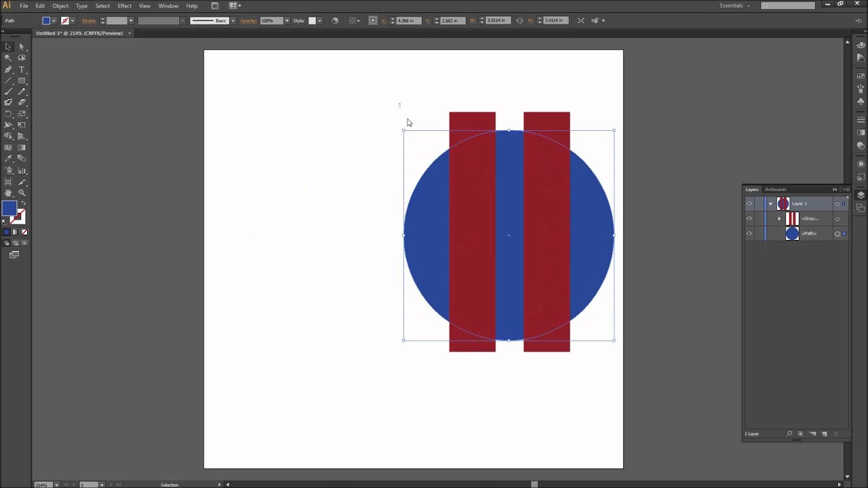This screenshot has width=868, height=488.
Task: Open the stroke weight dropdown
Action: tap(131, 21)
